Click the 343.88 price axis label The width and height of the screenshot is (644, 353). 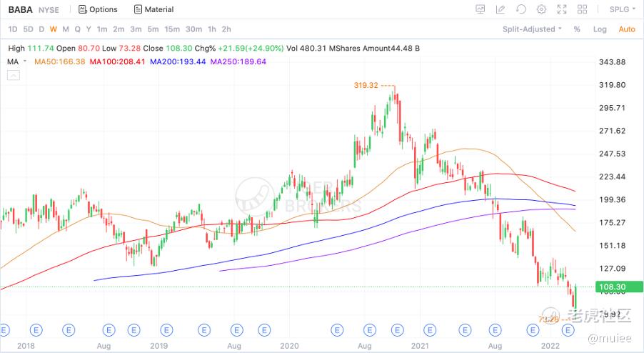pos(613,62)
